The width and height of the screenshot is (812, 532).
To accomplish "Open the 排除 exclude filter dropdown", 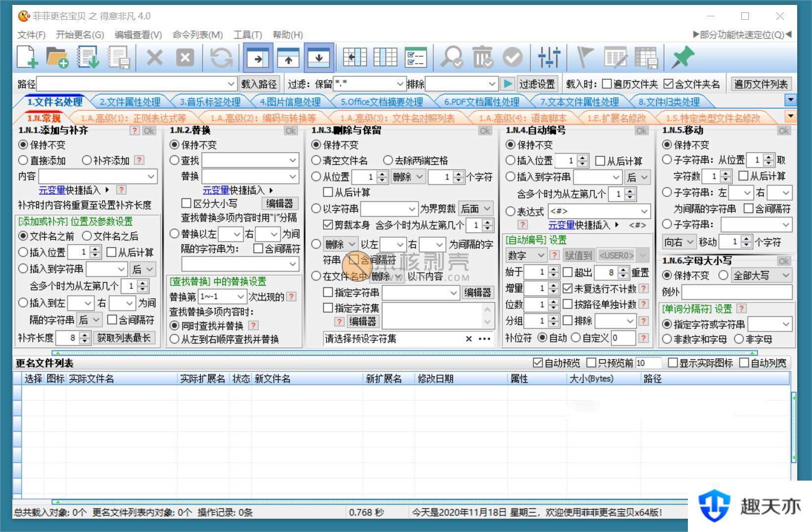I will (492, 84).
